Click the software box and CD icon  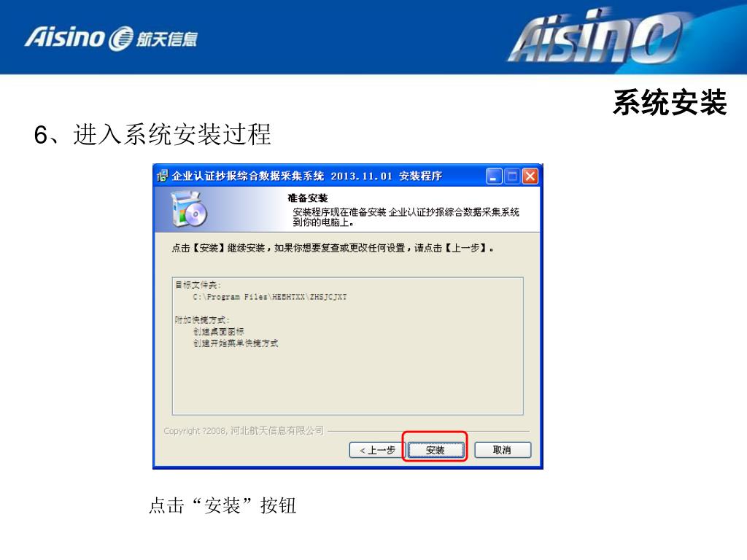[x=189, y=209]
